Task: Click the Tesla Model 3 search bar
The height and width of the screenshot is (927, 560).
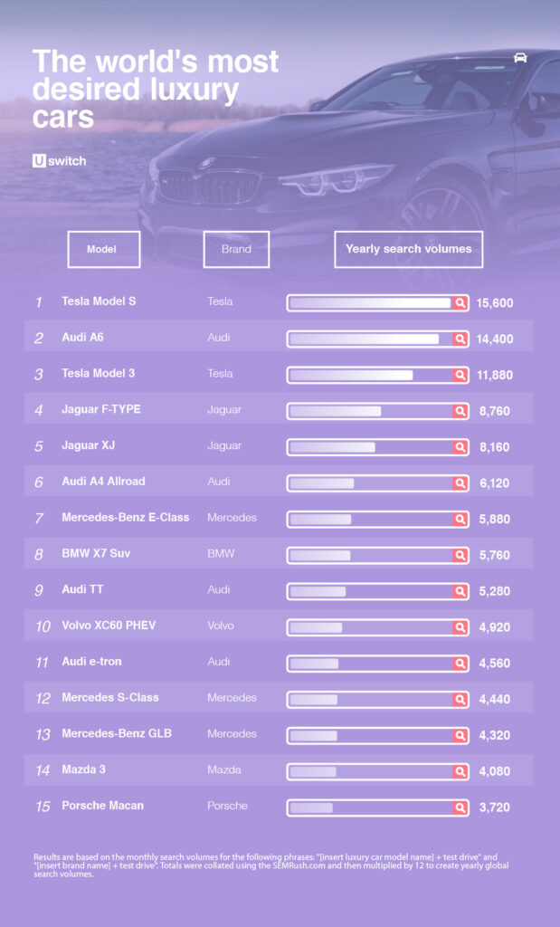Action: tap(371, 375)
